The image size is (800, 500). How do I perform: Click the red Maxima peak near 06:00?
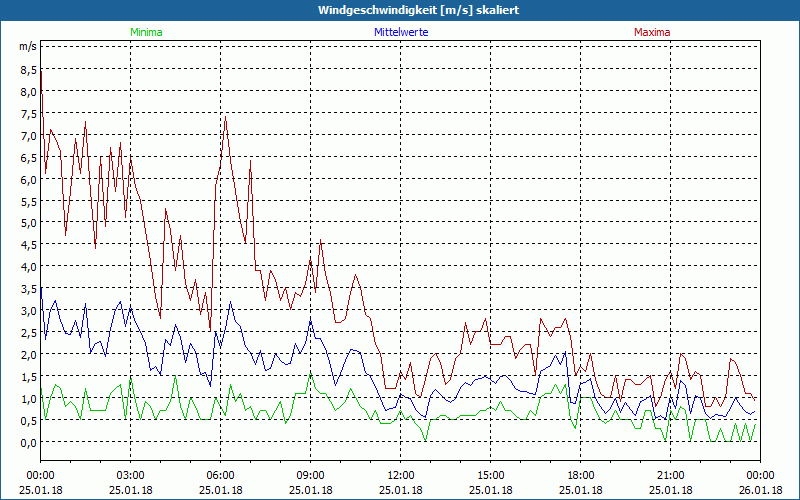point(226,117)
